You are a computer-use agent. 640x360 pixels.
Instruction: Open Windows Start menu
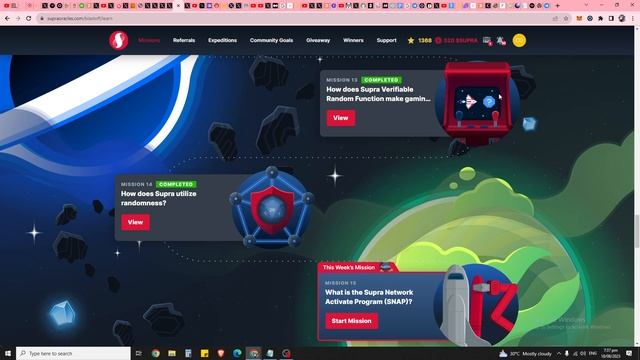(7, 353)
